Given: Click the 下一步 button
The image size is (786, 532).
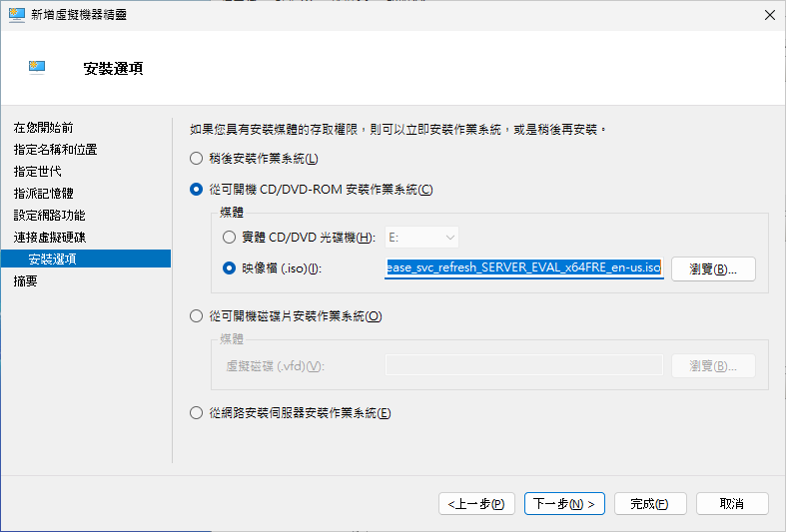Looking at the screenshot, I should (564, 503).
